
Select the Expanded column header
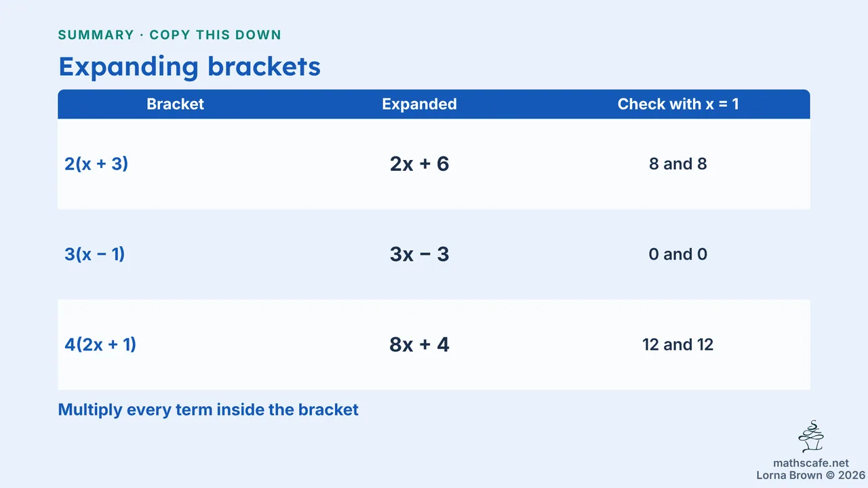click(419, 104)
